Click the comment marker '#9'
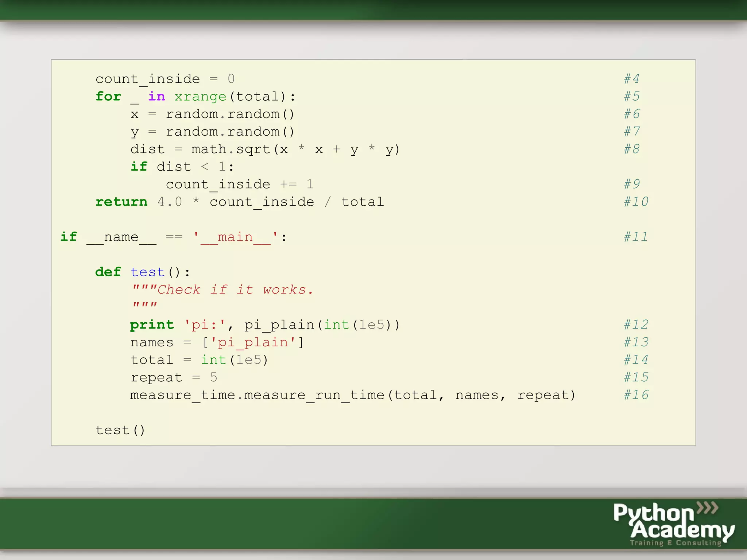Screen dimensions: 747x560 click(x=631, y=184)
